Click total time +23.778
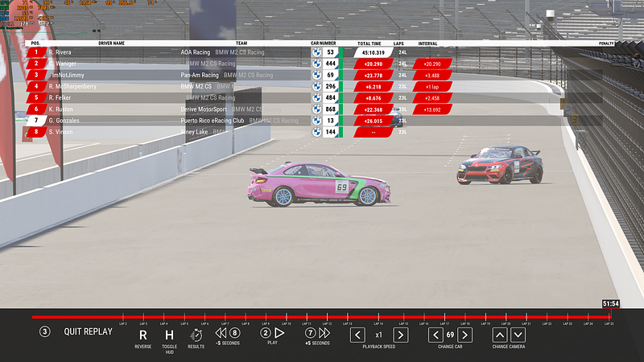The width and height of the screenshot is (644, 362). 374,76
